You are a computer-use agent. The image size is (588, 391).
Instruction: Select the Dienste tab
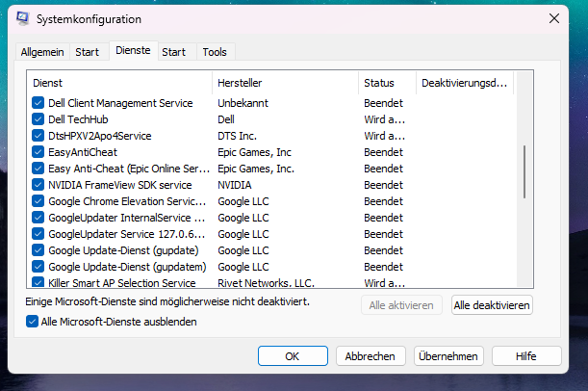[x=133, y=50]
